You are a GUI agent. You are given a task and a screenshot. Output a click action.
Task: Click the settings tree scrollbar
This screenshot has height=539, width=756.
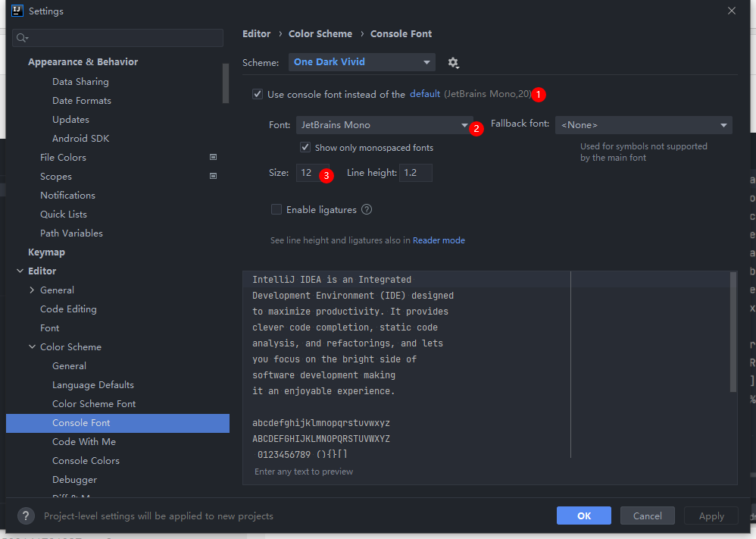click(225, 83)
